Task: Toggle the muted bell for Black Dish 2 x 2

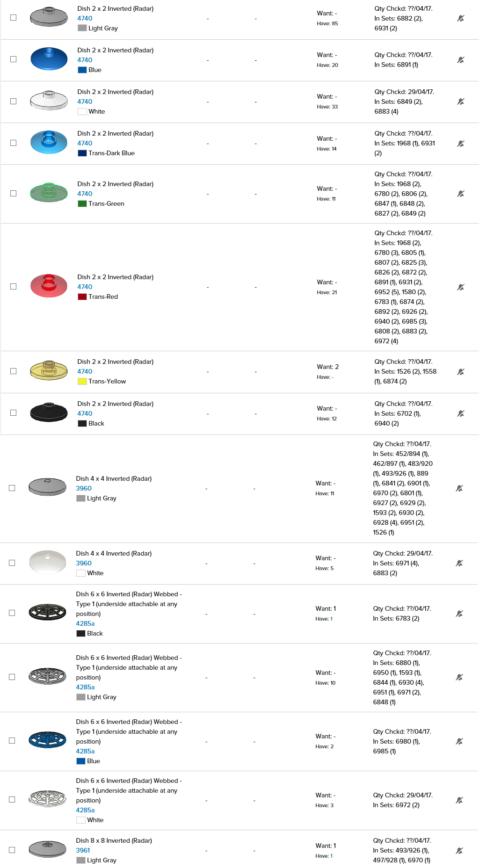Action: click(x=461, y=413)
